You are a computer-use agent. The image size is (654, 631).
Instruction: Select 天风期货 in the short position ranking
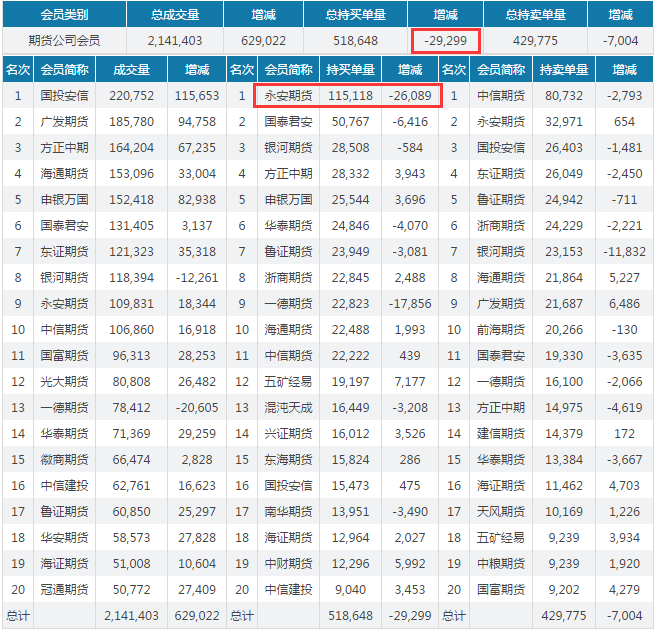tap(501, 511)
